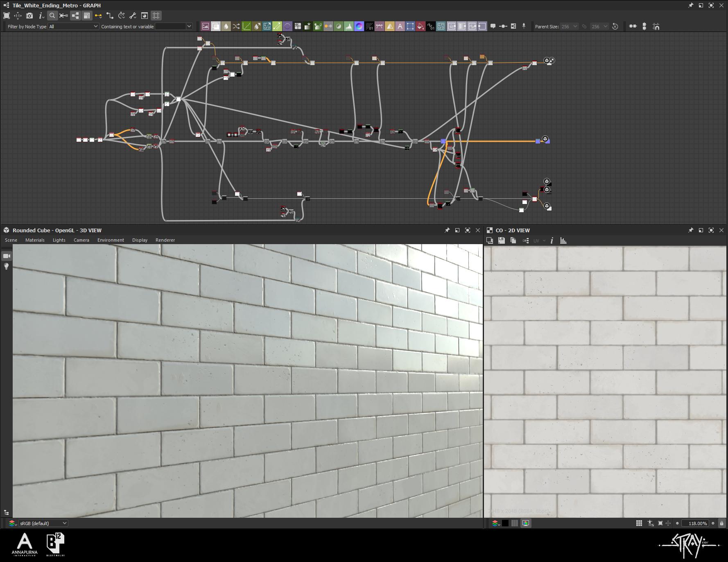Open the Renderer menu in 3D view
Screen dimensions: 728x562
[x=165, y=240]
